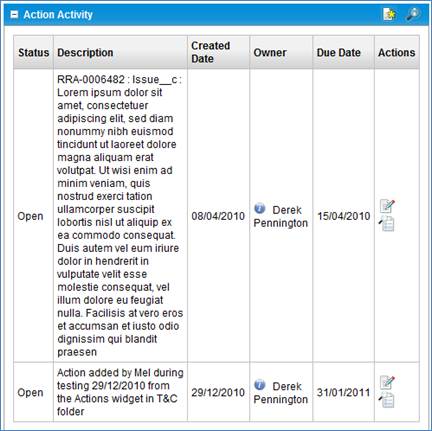Open Derek Pennington owner link in second row
Image resolution: width=432 pixels, height=431 pixels.
coord(281,393)
